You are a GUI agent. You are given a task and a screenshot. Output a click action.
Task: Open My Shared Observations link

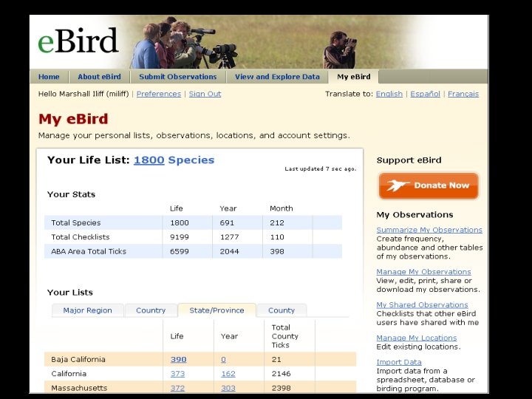(422, 304)
